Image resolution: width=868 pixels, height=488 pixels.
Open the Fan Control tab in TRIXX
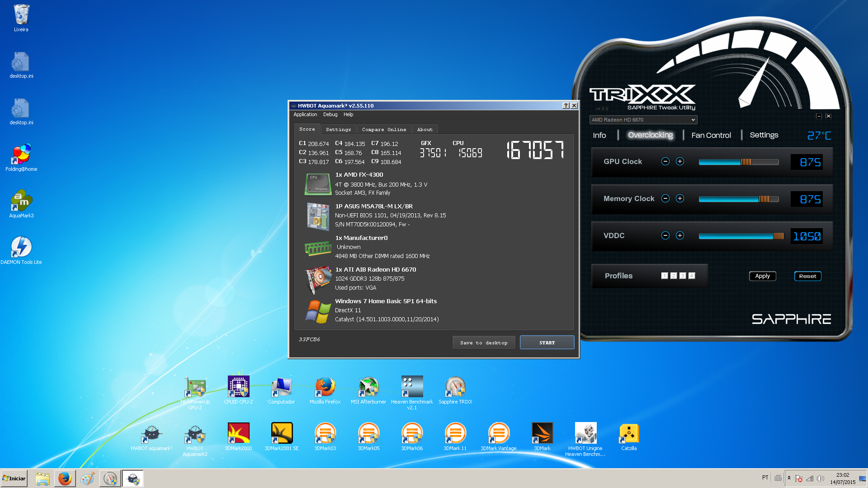(711, 135)
